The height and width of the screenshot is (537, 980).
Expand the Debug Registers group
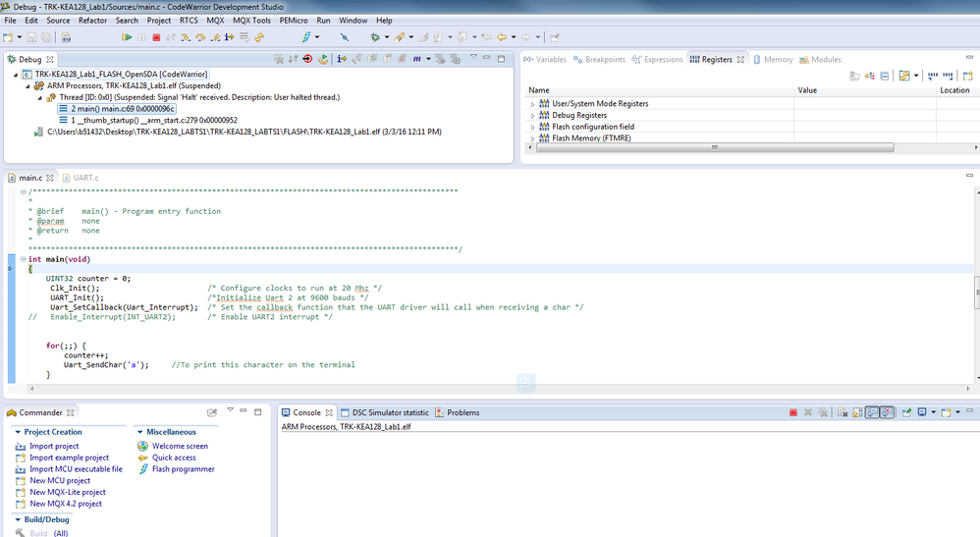coord(532,116)
